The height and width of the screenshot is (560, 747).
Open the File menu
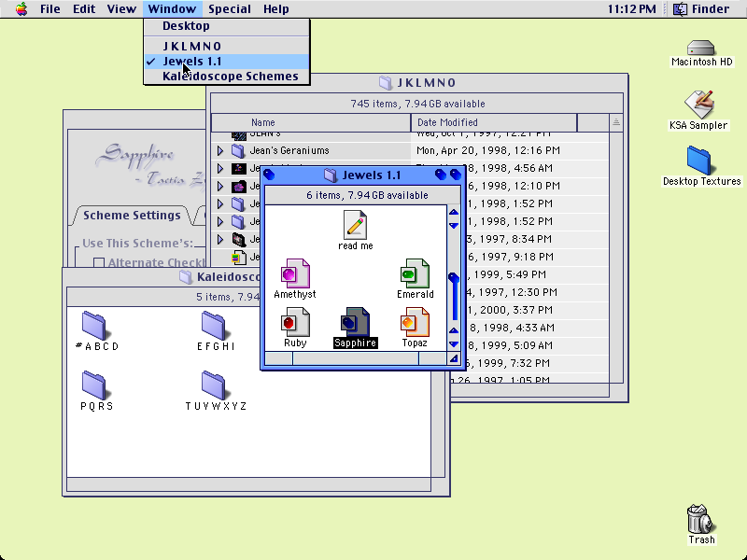pyautogui.click(x=50, y=8)
